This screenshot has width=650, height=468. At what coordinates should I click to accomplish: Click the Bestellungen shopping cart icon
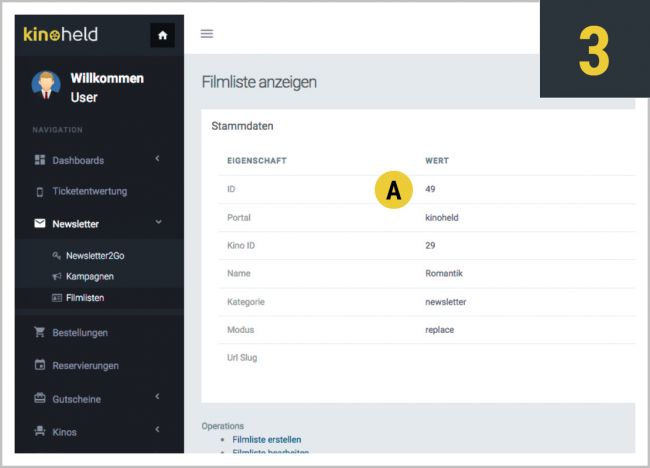40,333
